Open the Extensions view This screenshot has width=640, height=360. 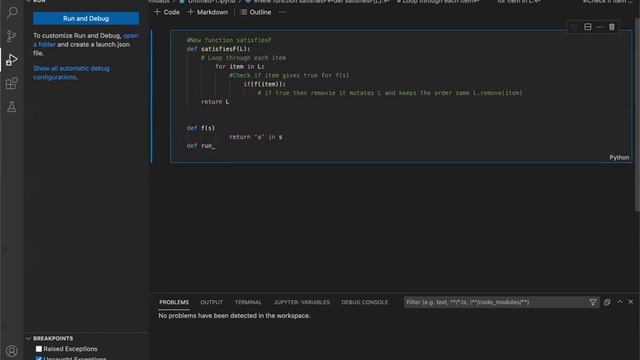point(11,84)
